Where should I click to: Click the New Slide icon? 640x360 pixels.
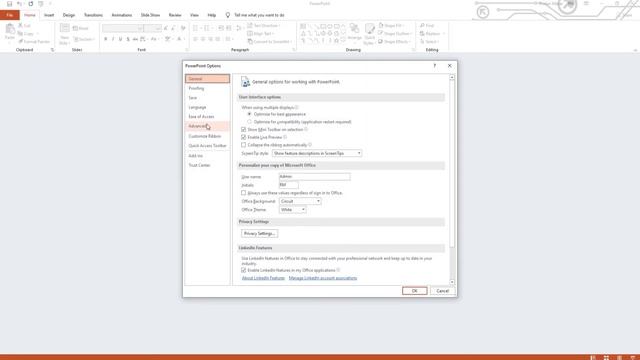pos(64,29)
